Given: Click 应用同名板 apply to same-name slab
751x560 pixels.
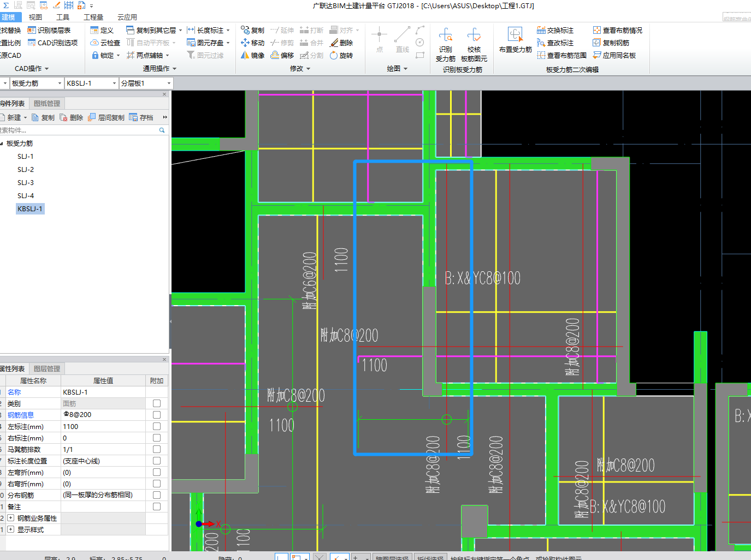Looking at the screenshot, I should [x=614, y=55].
